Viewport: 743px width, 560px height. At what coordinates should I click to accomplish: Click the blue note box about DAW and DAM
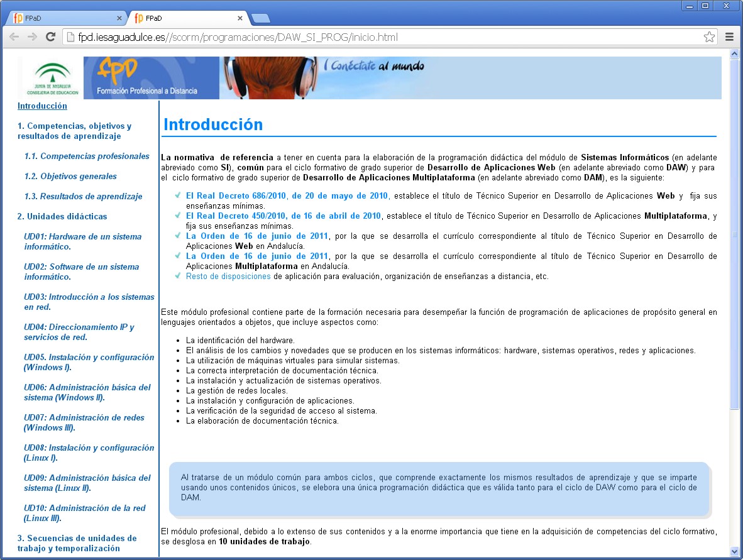(439, 489)
